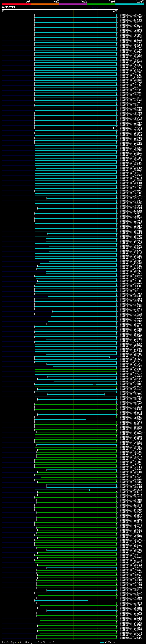The image size is (146, 644).
Task: Click the green alignment bar for UniRef100_Q9R6W2
Action: point(76,369)
